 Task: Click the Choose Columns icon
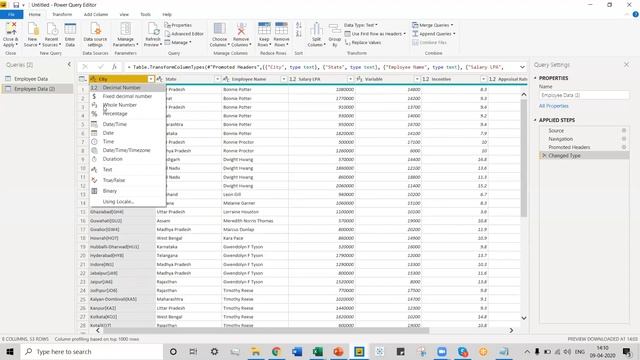coord(220,29)
